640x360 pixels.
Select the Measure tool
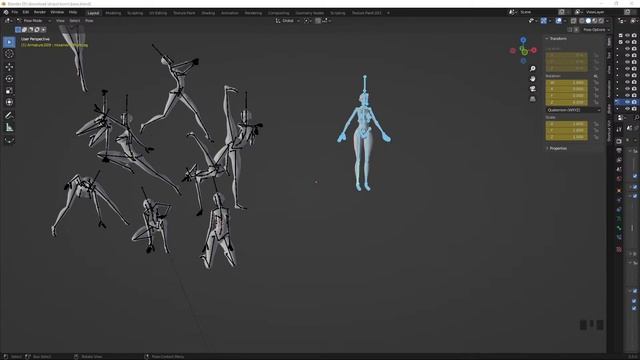[x=9, y=128]
